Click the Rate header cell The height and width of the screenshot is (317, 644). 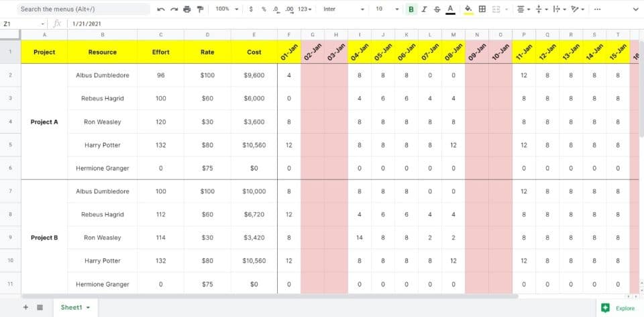coord(207,52)
